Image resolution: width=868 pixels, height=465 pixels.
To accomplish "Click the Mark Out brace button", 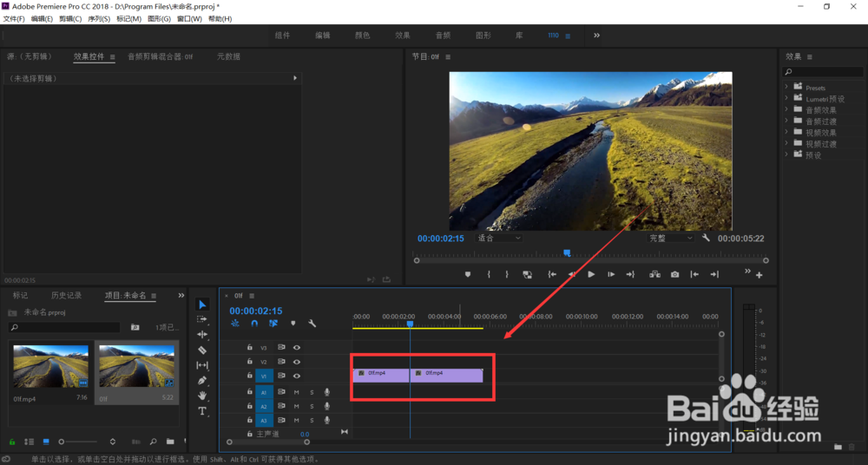I will coord(507,274).
